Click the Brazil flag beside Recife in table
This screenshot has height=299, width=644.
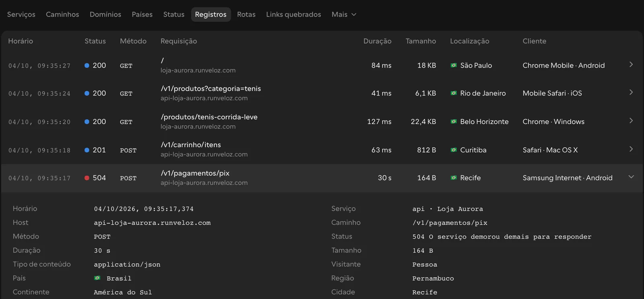coord(454,178)
